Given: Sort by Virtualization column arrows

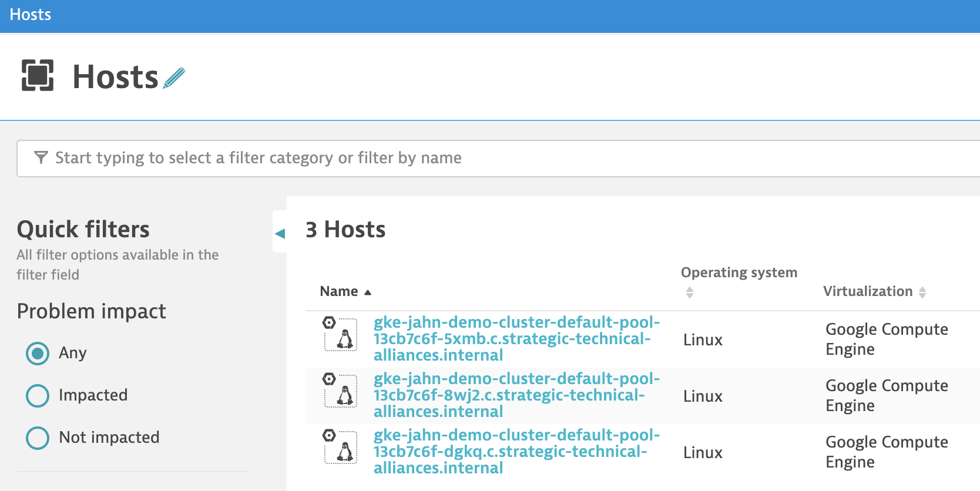Looking at the screenshot, I should (x=922, y=292).
